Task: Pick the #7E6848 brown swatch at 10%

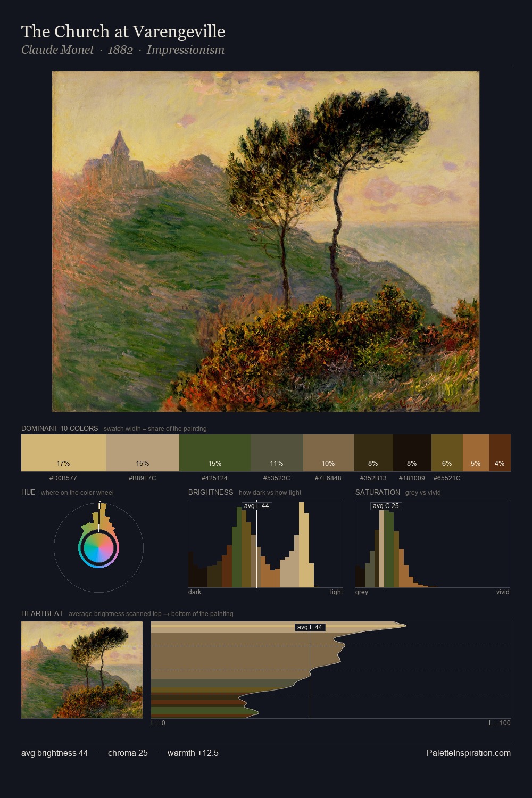Action: point(328,453)
